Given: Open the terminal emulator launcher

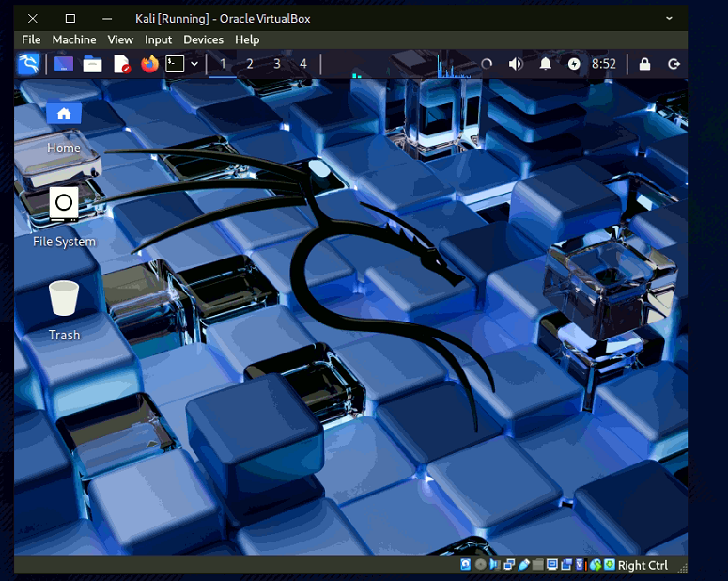Looking at the screenshot, I should tap(175, 64).
